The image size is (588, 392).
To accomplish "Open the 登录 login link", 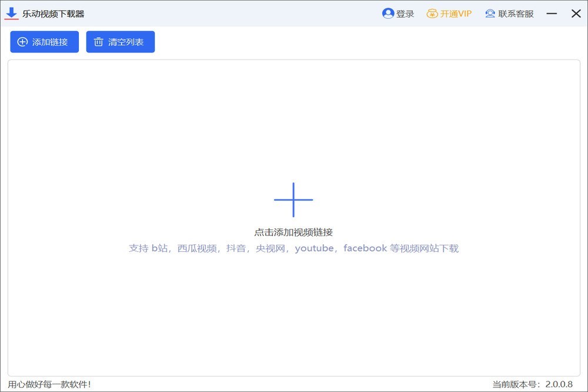I will [x=405, y=14].
